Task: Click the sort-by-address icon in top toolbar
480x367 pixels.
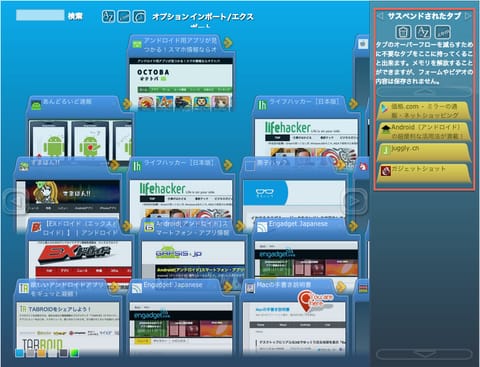Action: tap(124, 16)
